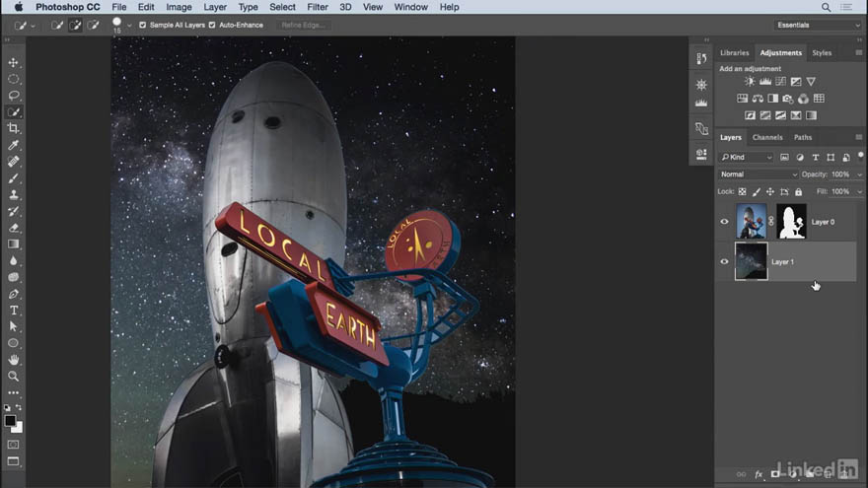The image size is (868, 488).
Task: Add a Levels adjustment
Action: click(765, 81)
